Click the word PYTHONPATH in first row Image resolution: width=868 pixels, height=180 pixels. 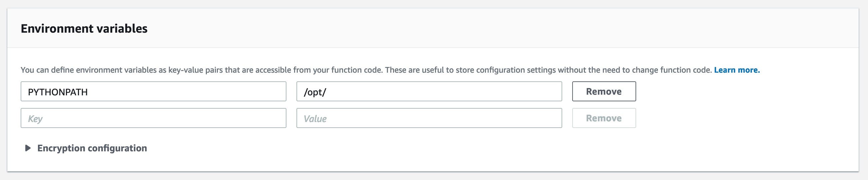coord(58,92)
